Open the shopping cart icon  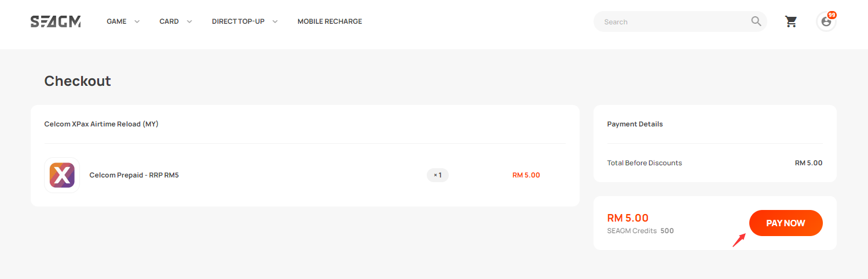point(791,21)
